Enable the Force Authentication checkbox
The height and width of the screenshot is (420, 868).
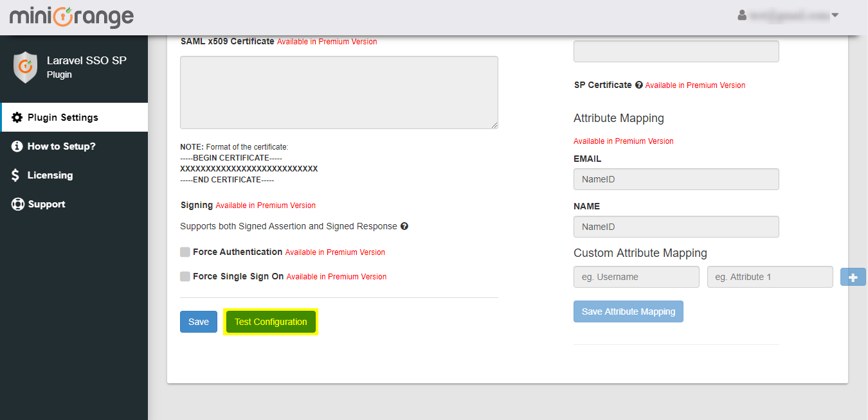click(185, 252)
